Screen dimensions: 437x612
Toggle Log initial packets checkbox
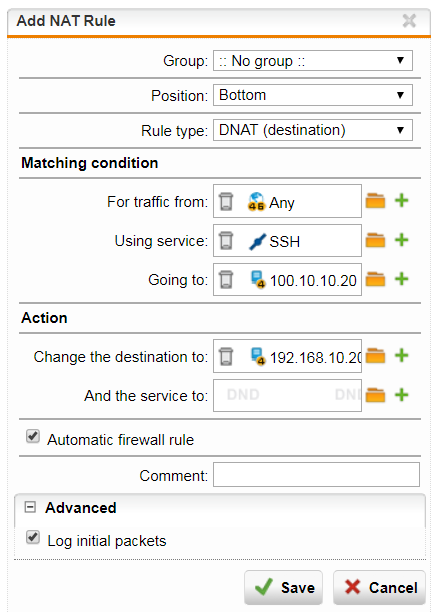(33, 537)
